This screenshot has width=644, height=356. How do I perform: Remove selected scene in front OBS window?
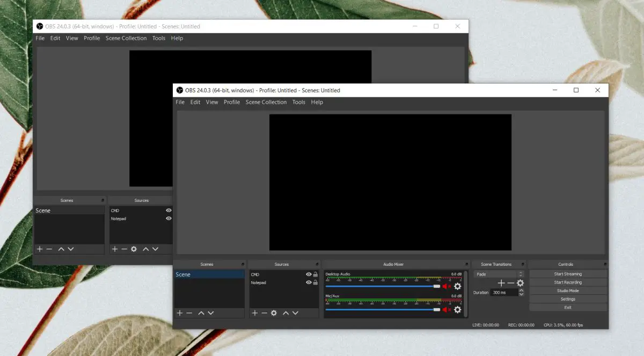pyautogui.click(x=189, y=313)
